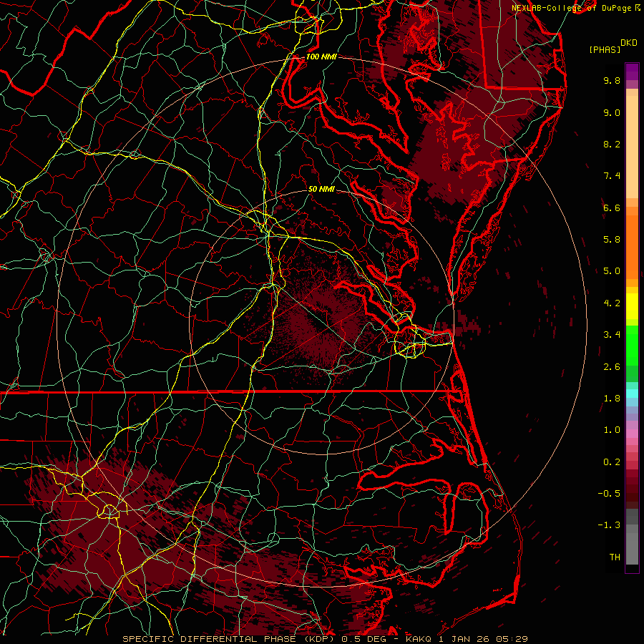Click the "KAKQ" radar site identifier

419,639
